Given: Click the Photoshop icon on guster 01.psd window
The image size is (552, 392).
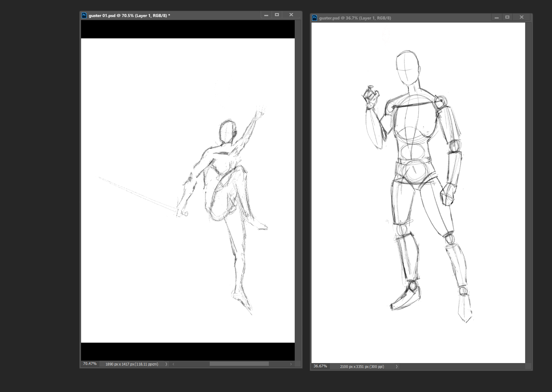Looking at the screenshot, I should pyautogui.click(x=84, y=15).
